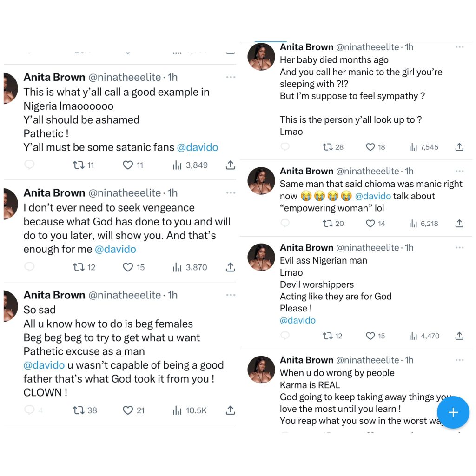Open options menu on the 'Pathetic !' tweet
The height and width of the screenshot is (476, 476).
(231, 77)
